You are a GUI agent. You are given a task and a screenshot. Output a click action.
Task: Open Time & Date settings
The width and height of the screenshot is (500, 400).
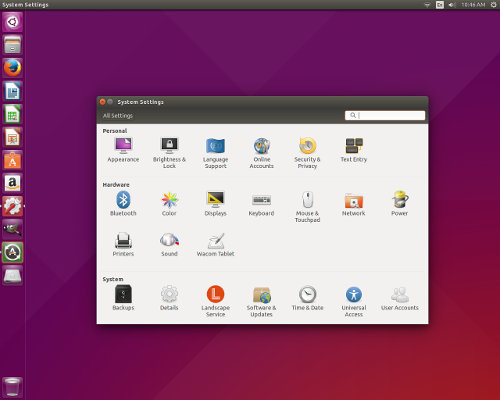pyautogui.click(x=307, y=298)
